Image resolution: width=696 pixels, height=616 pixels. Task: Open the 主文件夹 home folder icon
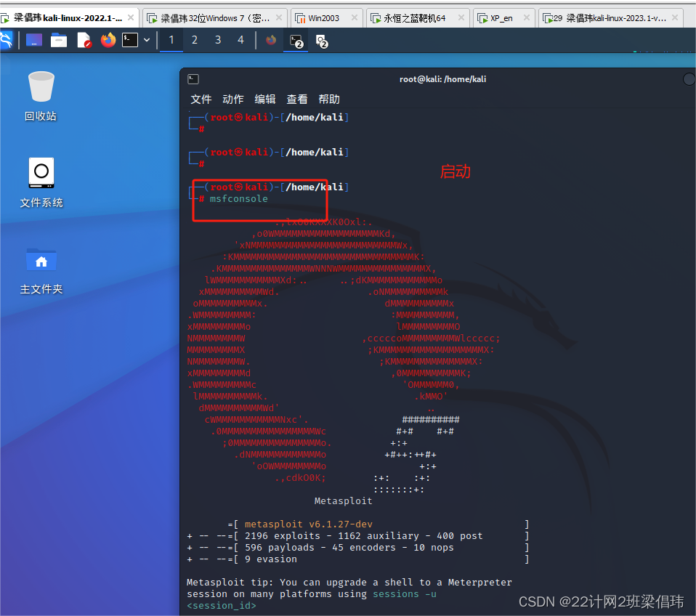pyautogui.click(x=41, y=271)
